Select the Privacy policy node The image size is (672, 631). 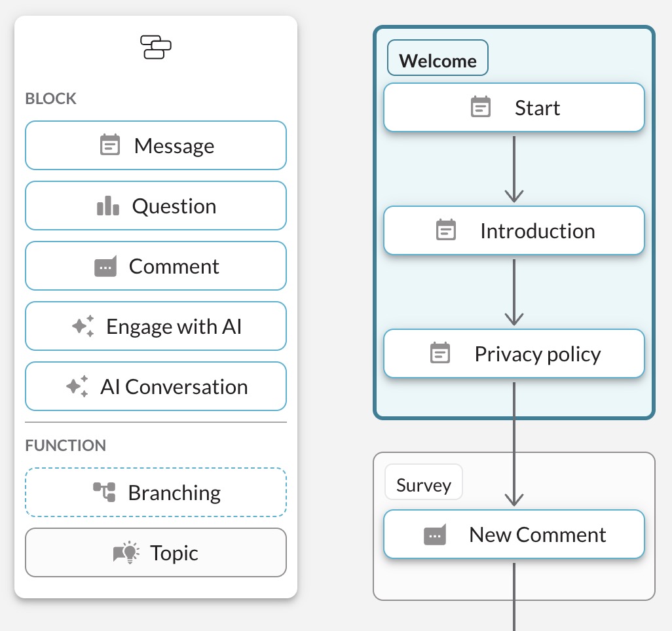514,354
